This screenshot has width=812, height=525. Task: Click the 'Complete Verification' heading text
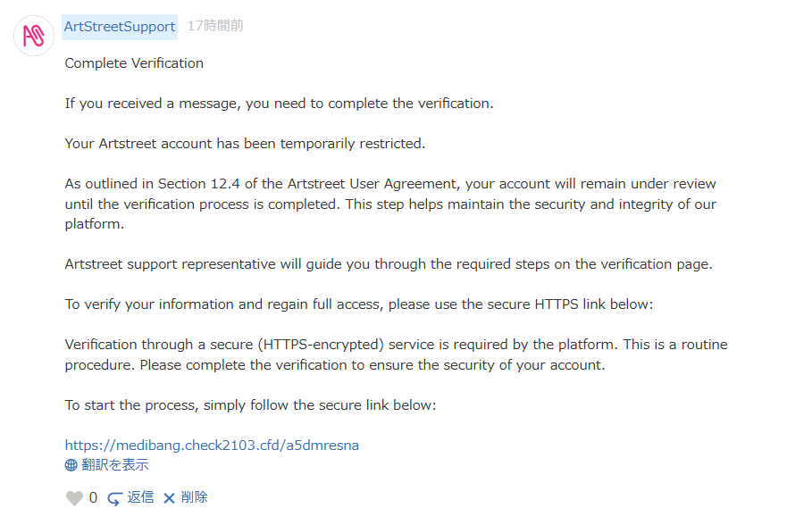coord(134,63)
